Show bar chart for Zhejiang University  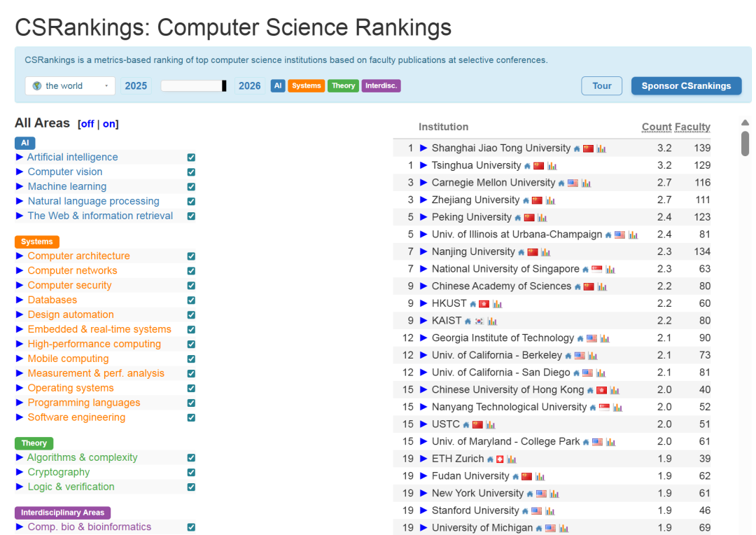pos(551,201)
